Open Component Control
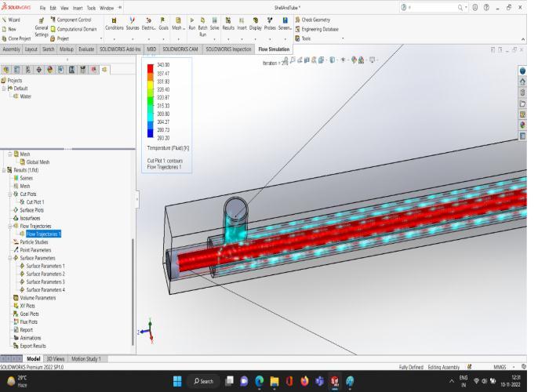Image resolution: width=549 pixels, height=392 pixels. pyautogui.click(x=71, y=20)
